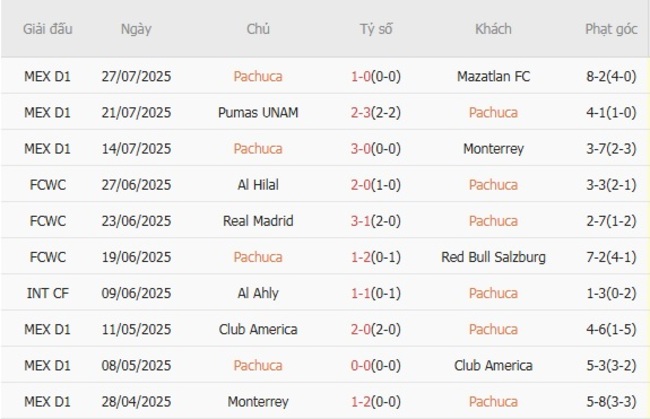This screenshot has width=650, height=419.
Task: Click the INT CF league label
Action: (x=48, y=293)
